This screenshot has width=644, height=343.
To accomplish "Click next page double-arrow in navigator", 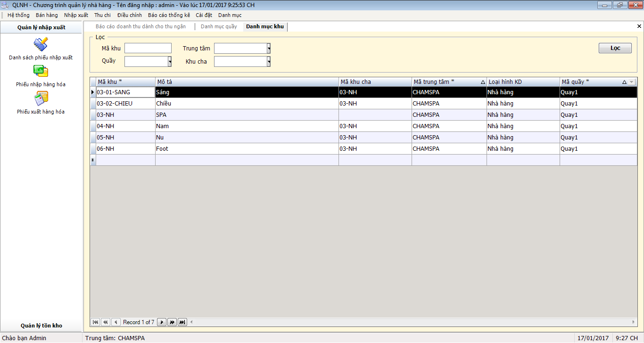I will [172, 322].
